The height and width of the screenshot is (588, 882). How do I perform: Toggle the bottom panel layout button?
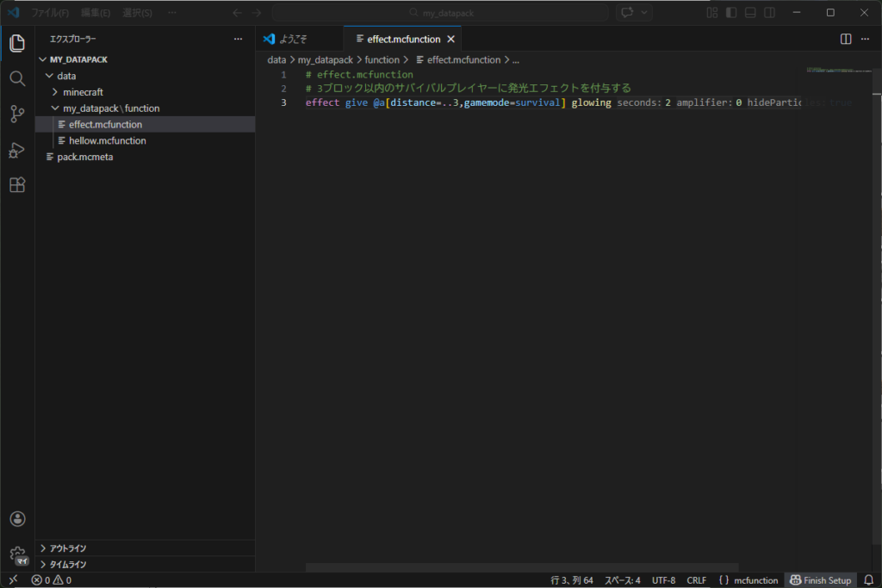pyautogui.click(x=750, y=13)
